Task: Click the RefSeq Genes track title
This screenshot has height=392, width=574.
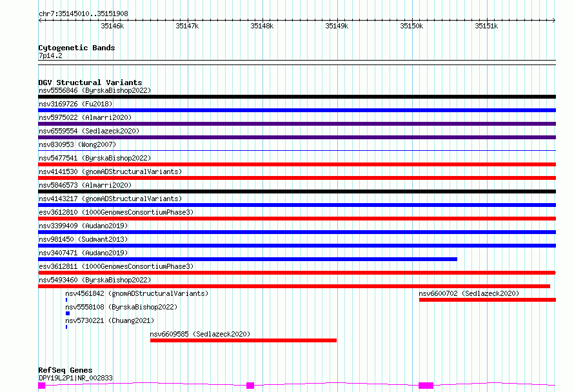Action: tap(65, 371)
